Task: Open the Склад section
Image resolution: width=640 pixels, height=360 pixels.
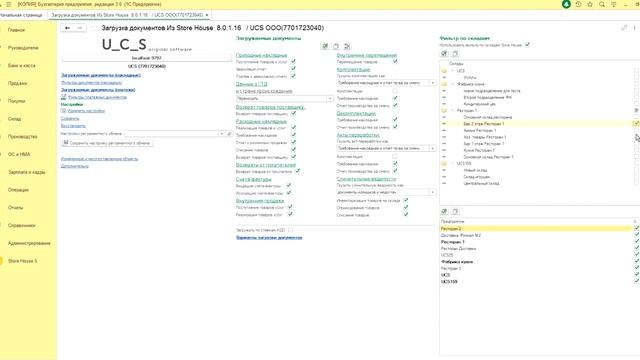Action: [14, 119]
